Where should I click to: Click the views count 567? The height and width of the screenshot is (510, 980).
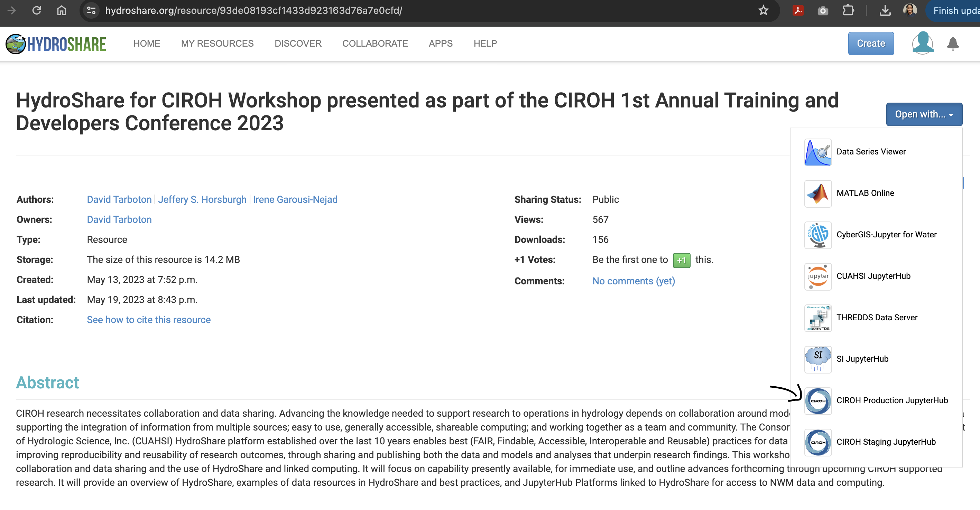(600, 220)
